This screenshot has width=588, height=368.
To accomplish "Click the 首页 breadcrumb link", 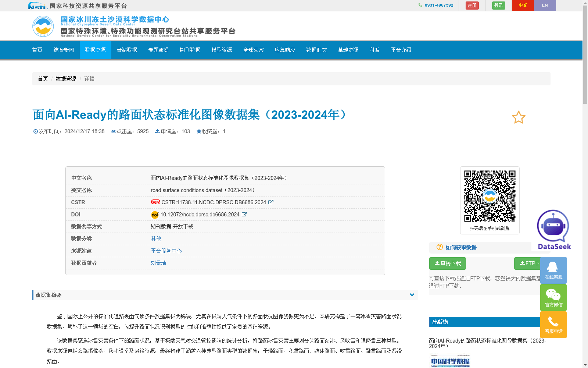I will tap(43, 79).
